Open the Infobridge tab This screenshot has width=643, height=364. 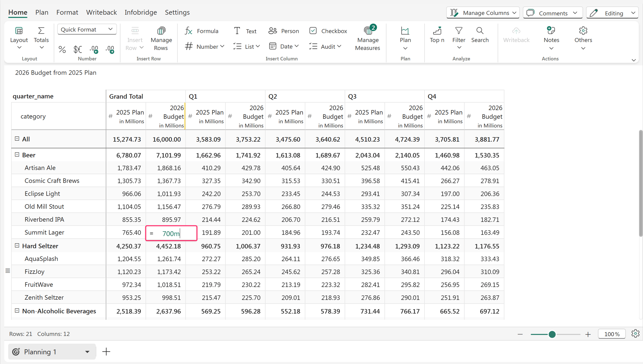coord(141,12)
